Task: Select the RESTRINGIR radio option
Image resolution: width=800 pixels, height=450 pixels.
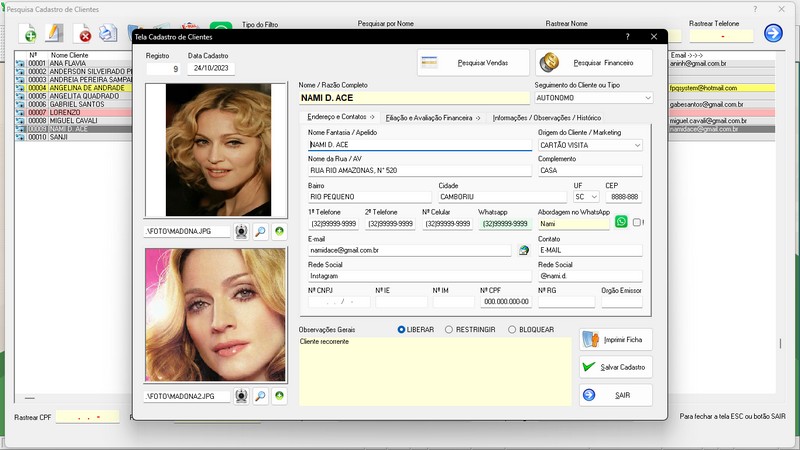Action: [x=449, y=329]
